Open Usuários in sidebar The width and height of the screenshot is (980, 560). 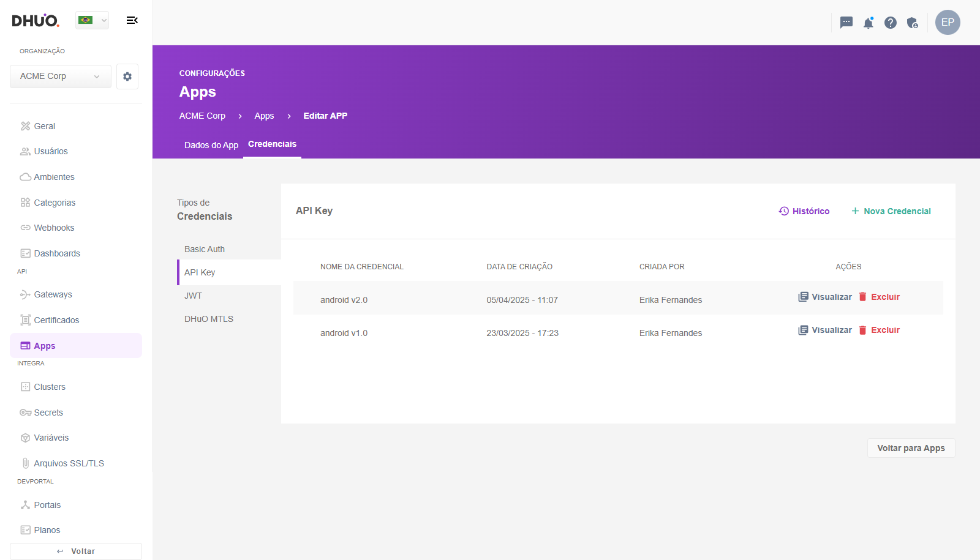[x=76, y=151]
